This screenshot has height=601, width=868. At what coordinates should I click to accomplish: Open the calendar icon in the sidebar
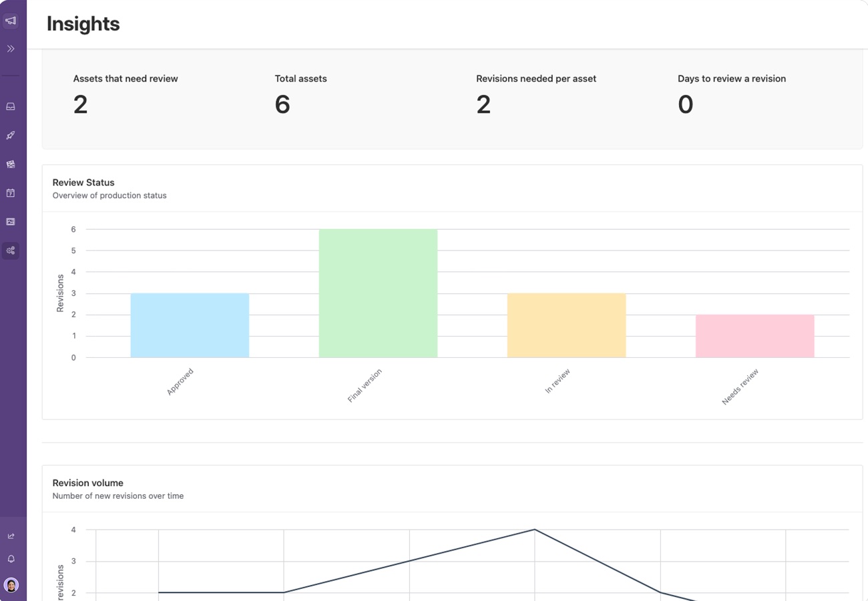11,193
